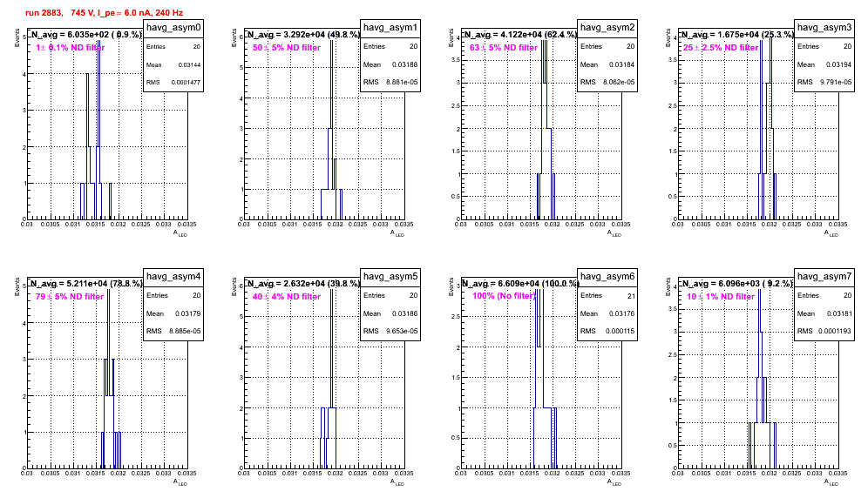Pick the magenta 100% (No filter) label
Image resolution: width=868 pixels, height=498 pixels.
505,296
